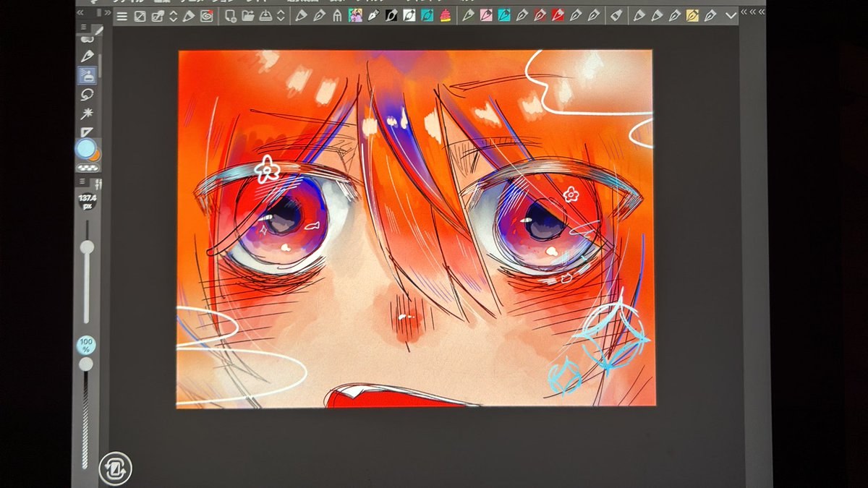868x488 pixels.
Task: Pick the pen preset on black background
Action: pyautogui.click(x=391, y=15)
